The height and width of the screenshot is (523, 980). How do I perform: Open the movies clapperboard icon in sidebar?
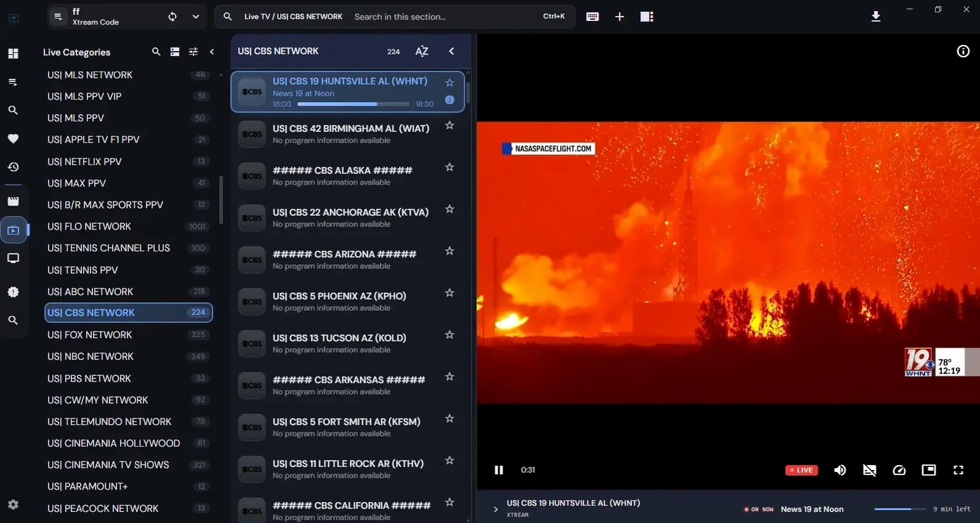pos(13,201)
